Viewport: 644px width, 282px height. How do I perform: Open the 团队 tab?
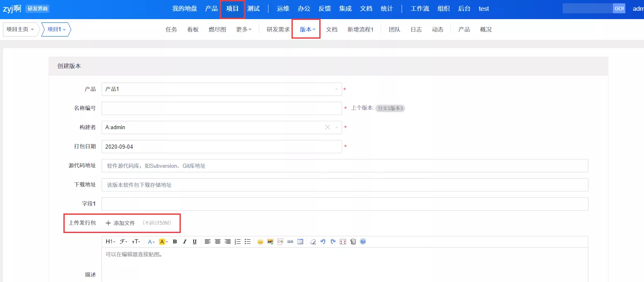tap(395, 29)
